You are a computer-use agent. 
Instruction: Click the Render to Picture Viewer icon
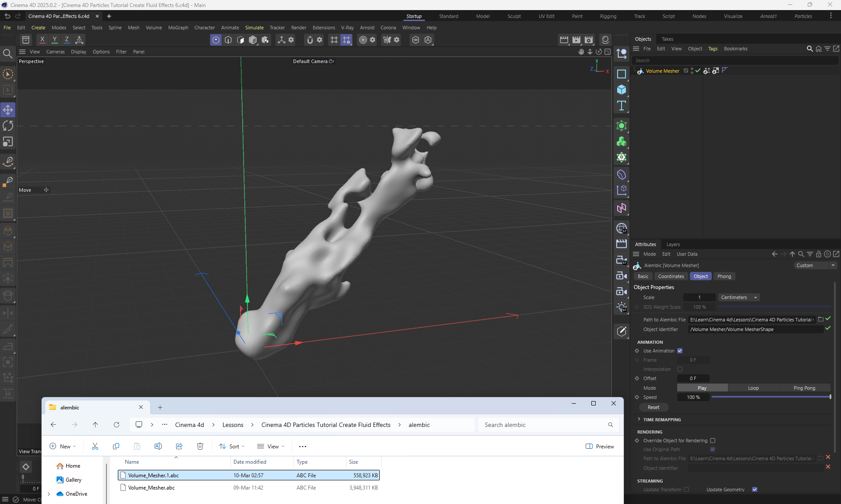coord(576,40)
